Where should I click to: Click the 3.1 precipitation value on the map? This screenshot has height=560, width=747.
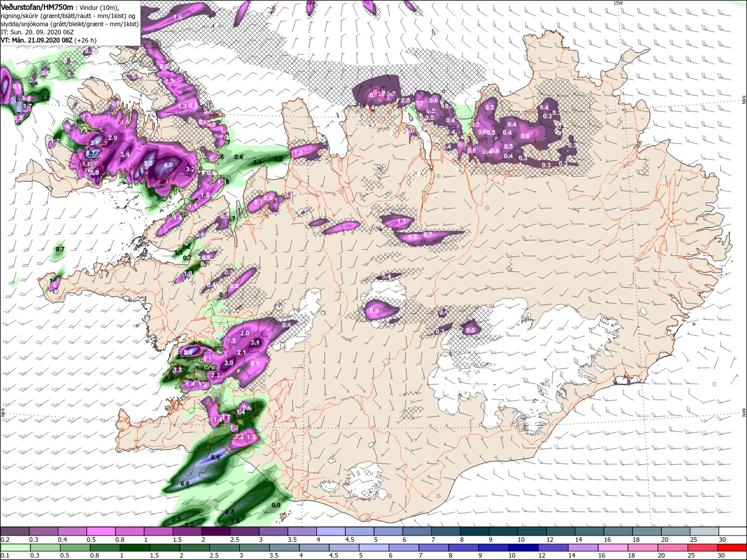(x=255, y=342)
